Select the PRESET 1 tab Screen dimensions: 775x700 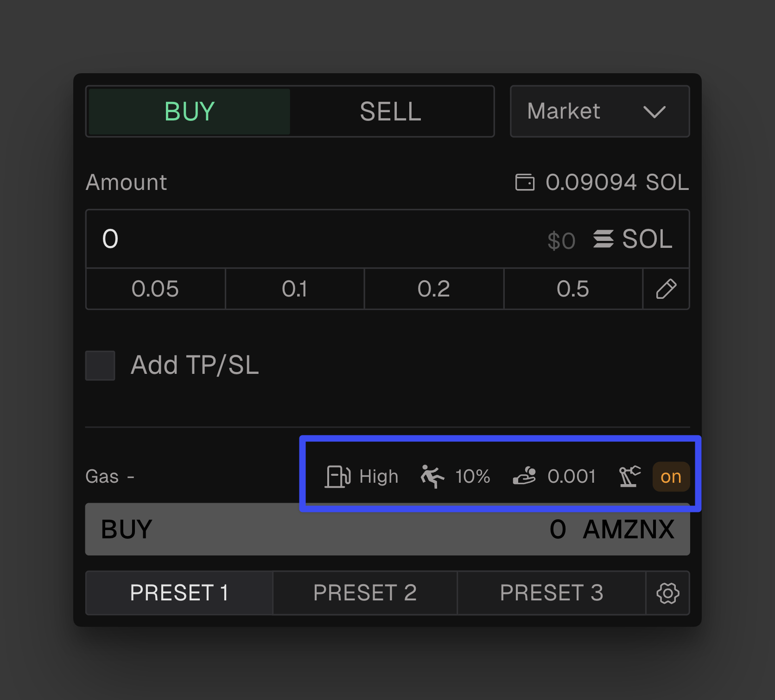coord(179,593)
